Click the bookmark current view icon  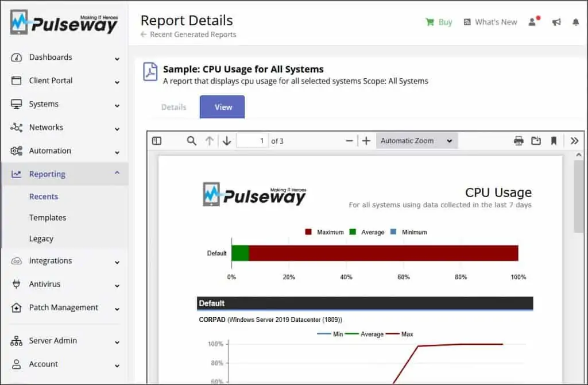[x=554, y=141]
